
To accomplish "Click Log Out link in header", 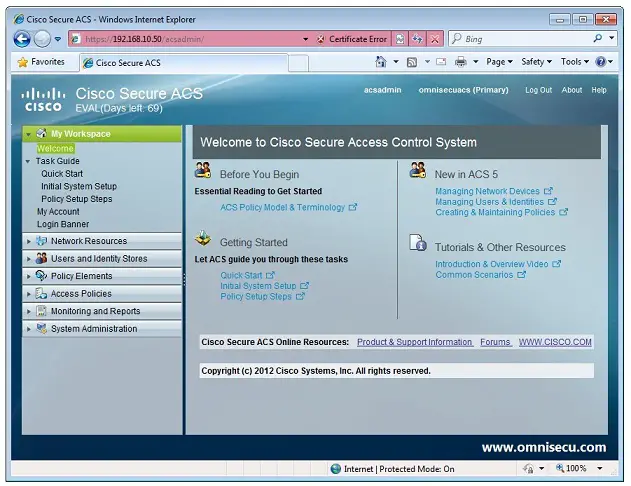I will click(x=538, y=90).
